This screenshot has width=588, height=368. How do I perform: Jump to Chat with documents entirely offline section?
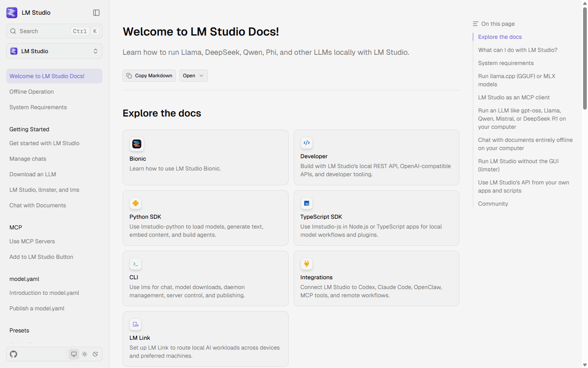click(525, 144)
